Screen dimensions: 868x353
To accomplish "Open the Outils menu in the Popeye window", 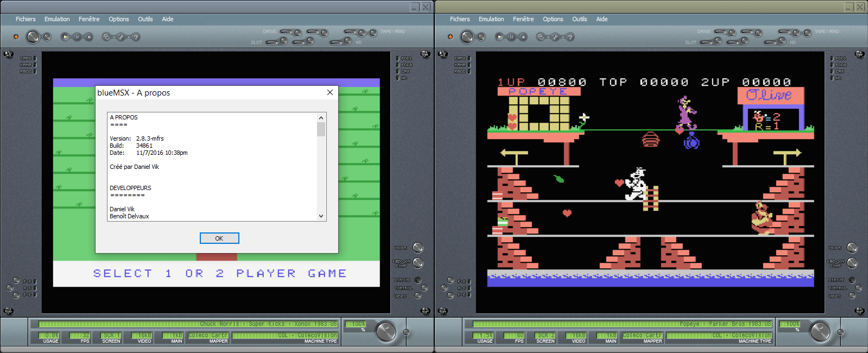I will [x=580, y=19].
